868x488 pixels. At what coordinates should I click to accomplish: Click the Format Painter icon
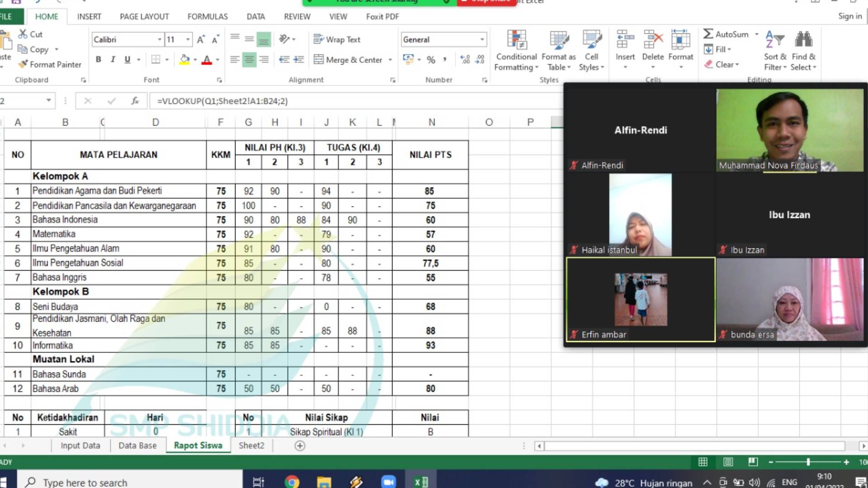pyautogui.click(x=23, y=65)
